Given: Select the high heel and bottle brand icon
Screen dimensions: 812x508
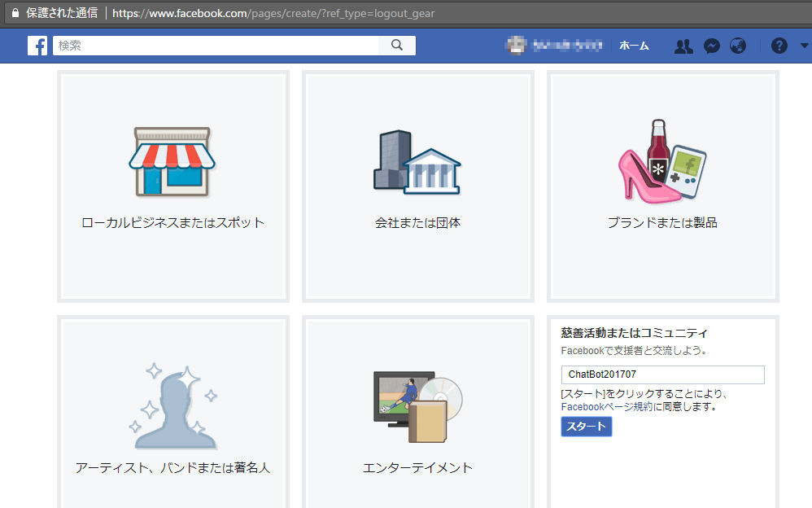Looking at the screenshot, I should pos(662,161).
